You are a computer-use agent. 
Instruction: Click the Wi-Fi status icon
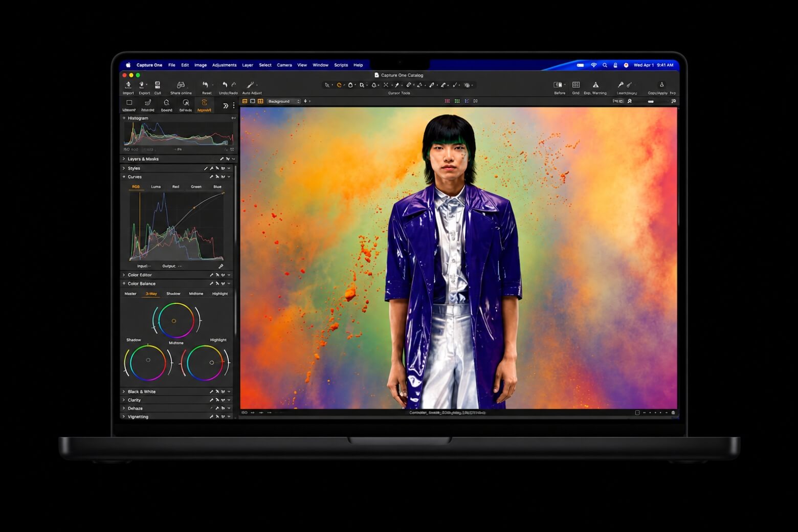point(594,65)
